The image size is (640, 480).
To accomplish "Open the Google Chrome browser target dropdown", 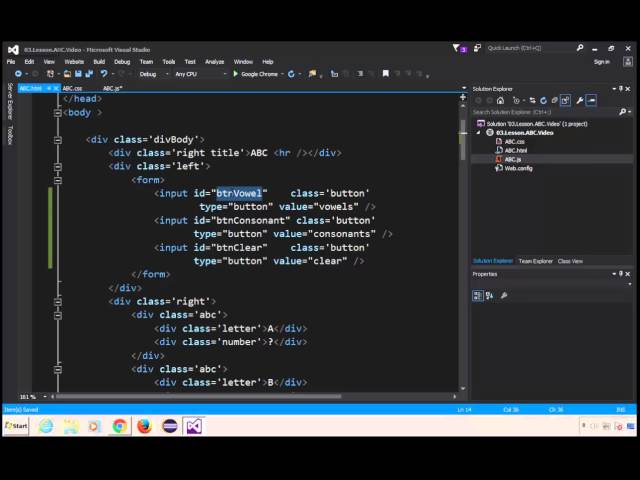I will [282, 74].
